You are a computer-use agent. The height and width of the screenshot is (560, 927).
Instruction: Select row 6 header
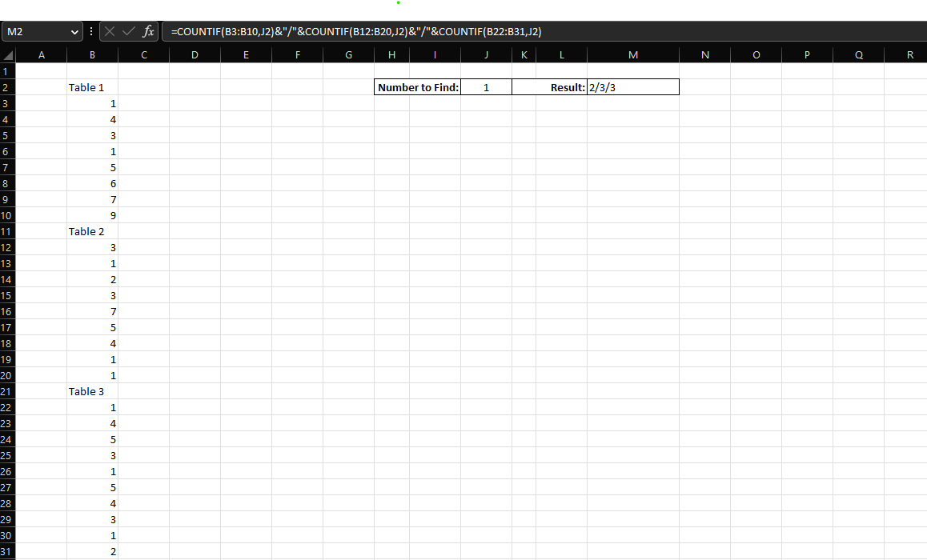click(7, 151)
